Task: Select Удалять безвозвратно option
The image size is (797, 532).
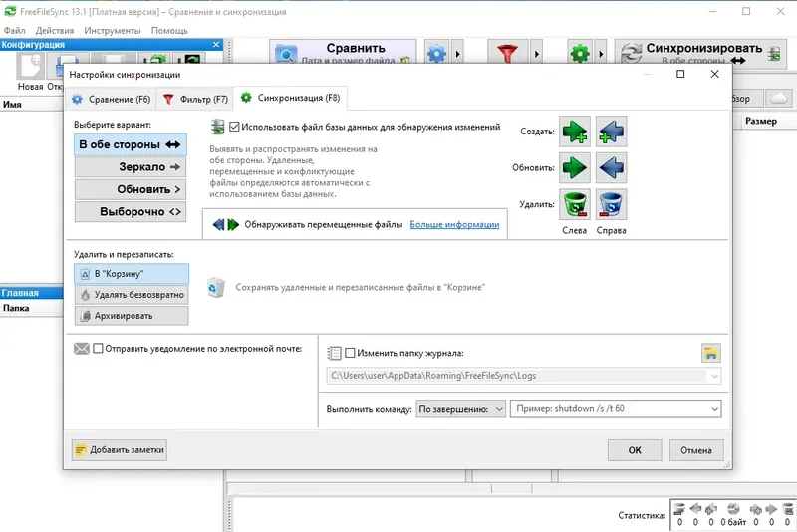Action: 132,295
